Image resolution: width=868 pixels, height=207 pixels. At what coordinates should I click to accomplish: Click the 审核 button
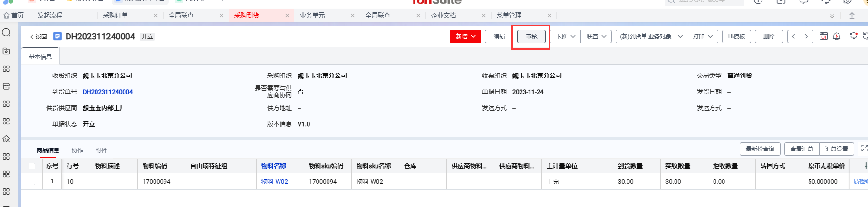coord(531,37)
